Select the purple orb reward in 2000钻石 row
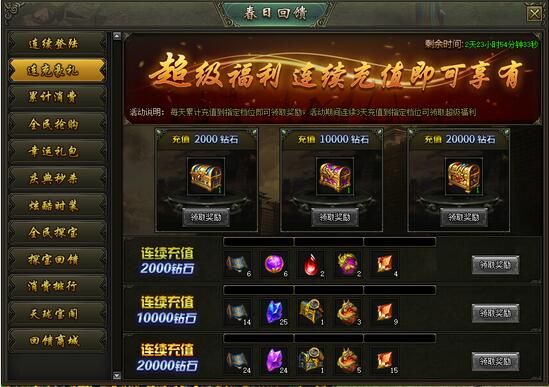This screenshot has width=549, height=387. [274, 264]
